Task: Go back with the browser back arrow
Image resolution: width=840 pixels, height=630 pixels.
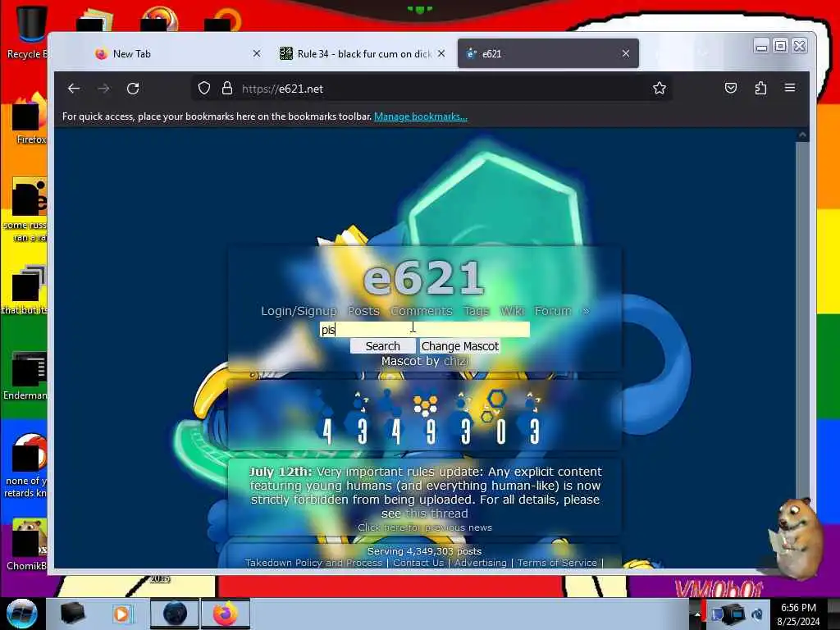Action: tap(74, 89)
